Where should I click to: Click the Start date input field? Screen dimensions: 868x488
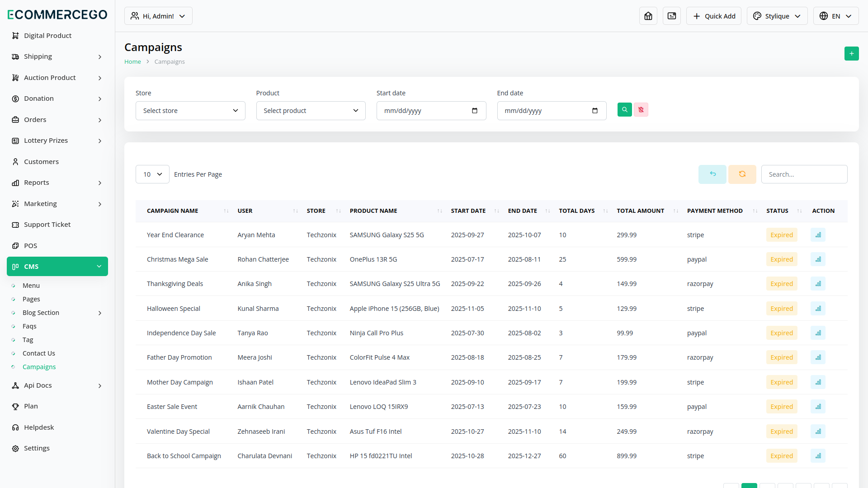pos(431,111)
